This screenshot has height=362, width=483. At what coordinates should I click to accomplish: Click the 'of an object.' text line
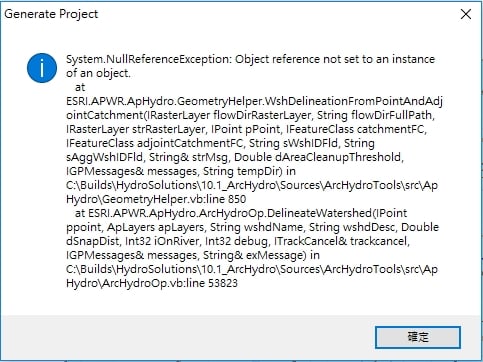point(98,73)
